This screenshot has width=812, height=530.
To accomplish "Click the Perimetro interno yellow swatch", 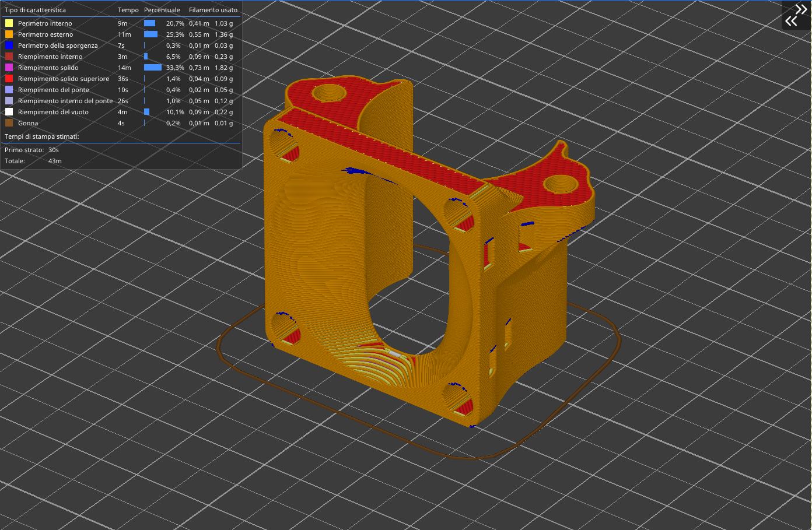I will click(x=9, y=23).
